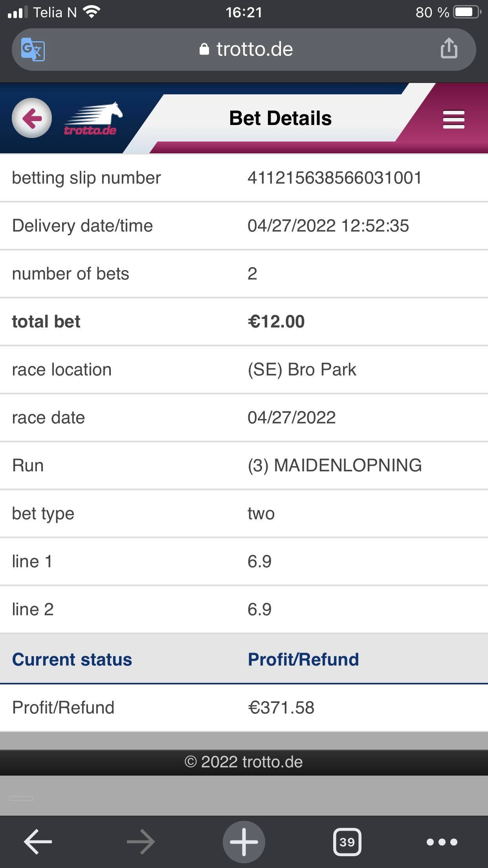
Task: Tap the trotto.de address bar
Action: [244, 50]
